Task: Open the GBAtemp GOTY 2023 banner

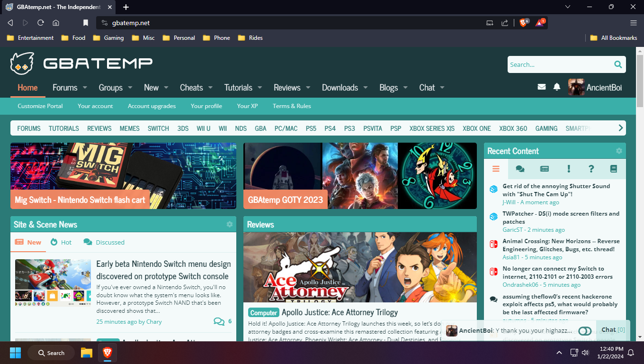Action: [360, 176]
